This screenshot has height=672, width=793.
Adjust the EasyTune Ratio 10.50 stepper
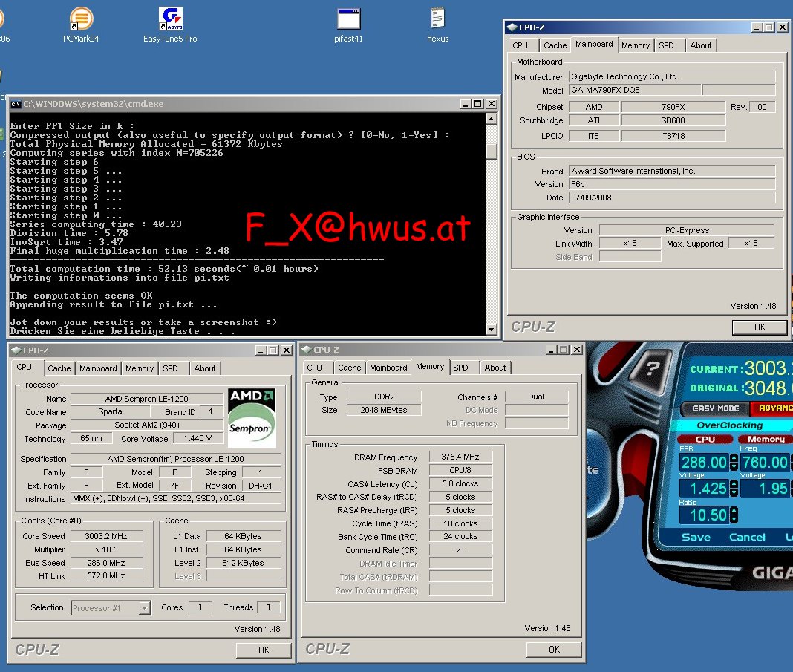click(734, 515)
